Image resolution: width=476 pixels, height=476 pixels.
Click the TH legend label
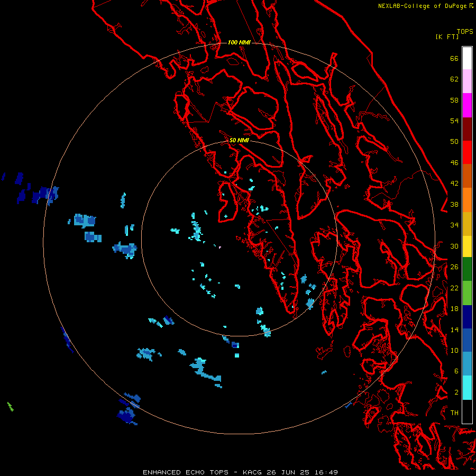tap(454, 413)
